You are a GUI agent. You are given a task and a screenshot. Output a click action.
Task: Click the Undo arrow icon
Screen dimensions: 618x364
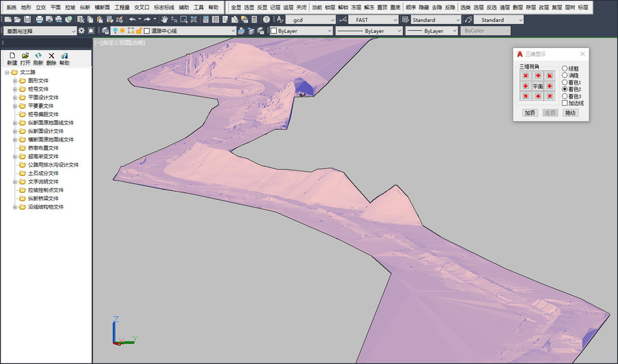[x=133, y=19]
